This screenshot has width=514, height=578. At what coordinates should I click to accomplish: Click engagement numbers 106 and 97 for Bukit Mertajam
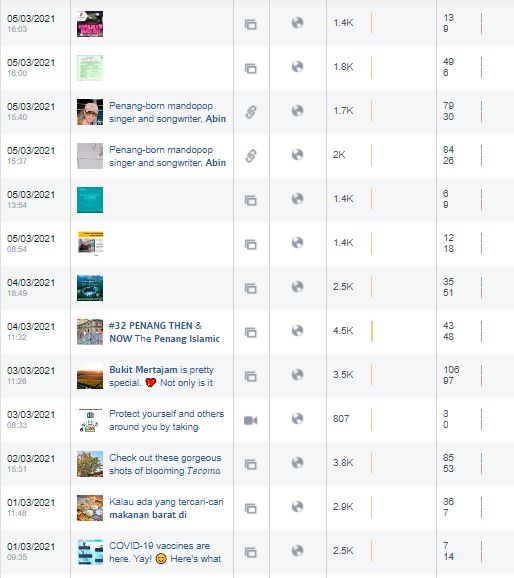point(451,375)
